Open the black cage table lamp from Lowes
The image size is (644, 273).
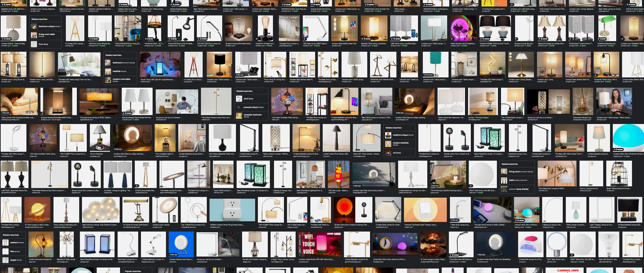619,174
